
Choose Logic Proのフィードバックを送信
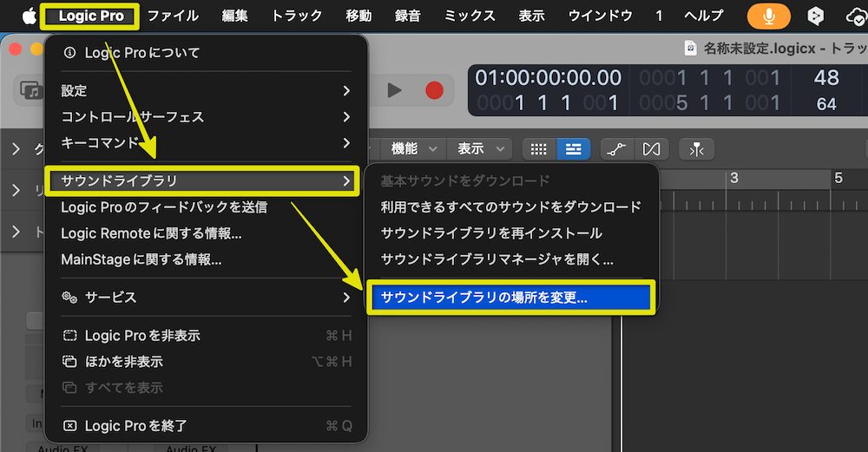click(206, 206)
